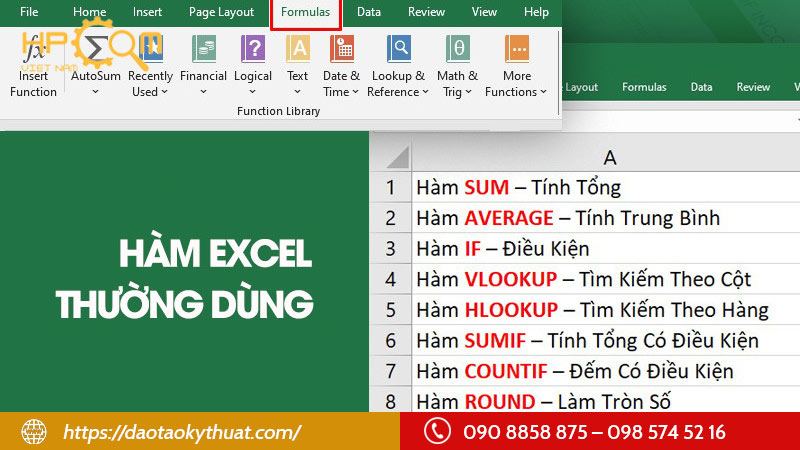
Task: Select cell Hàm COUNTIF – Đếm Có Điều Kiện
Action: [606, 371]
